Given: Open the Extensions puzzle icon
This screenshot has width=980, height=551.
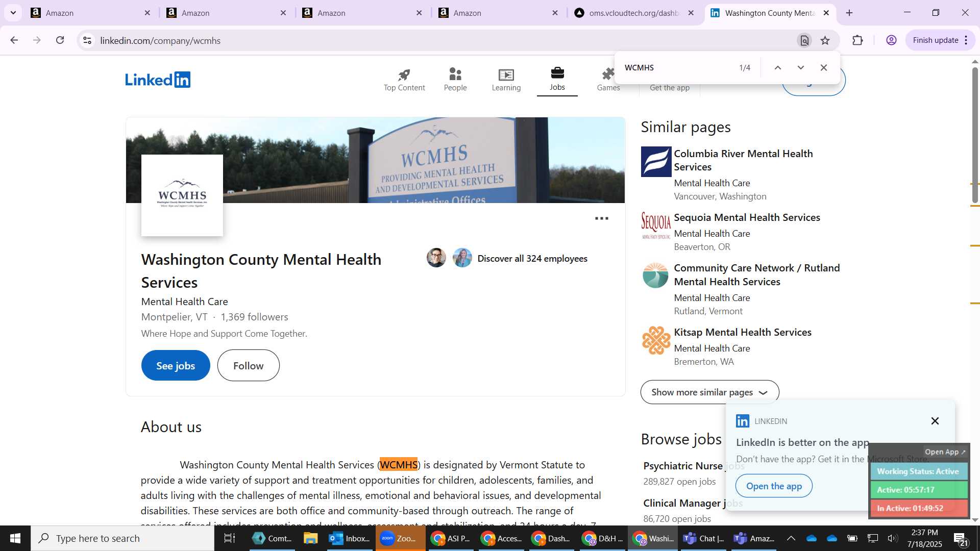Looking at the screenshot, I should [858, 40].
